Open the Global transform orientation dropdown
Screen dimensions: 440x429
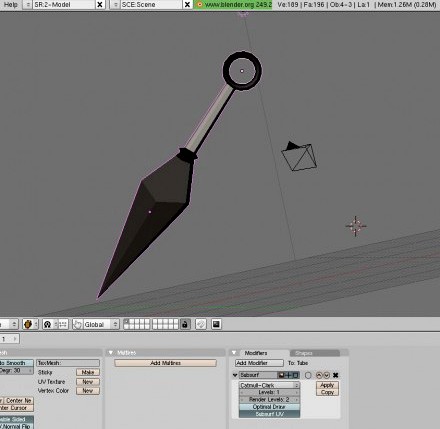point(101,324)
